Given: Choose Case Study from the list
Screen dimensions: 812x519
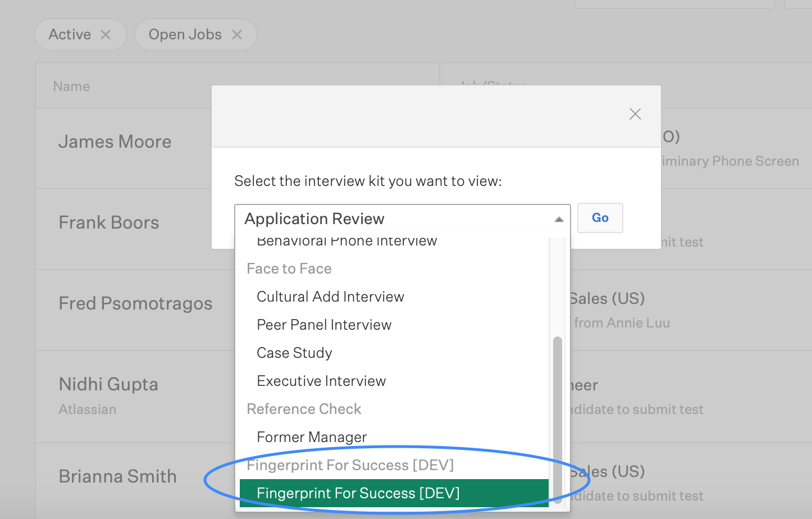Looking at the screenshot, I should point(294,353).
